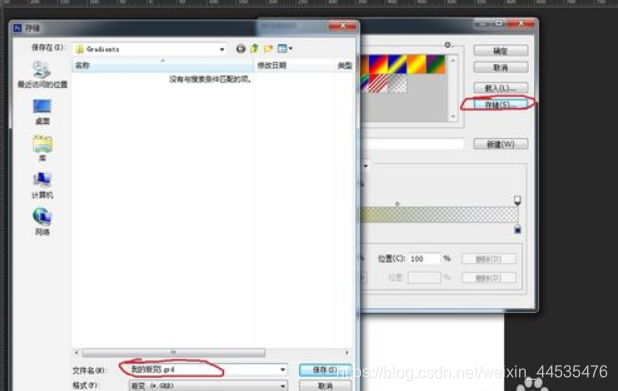Expand the 保存在 Gradients folder dropdown
Viewport: 618px width, 391px height.
(x=222, y=49)
